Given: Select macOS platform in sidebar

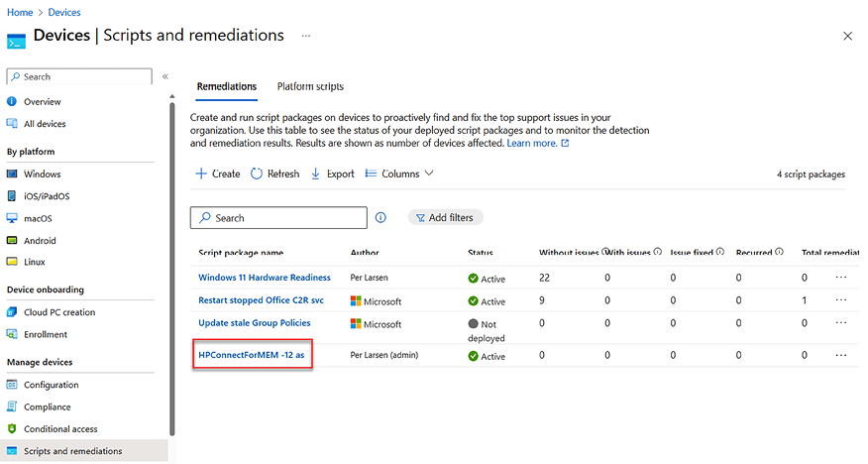Looking at the screenshot, I should pyautogui.click(x=38, y=218).
